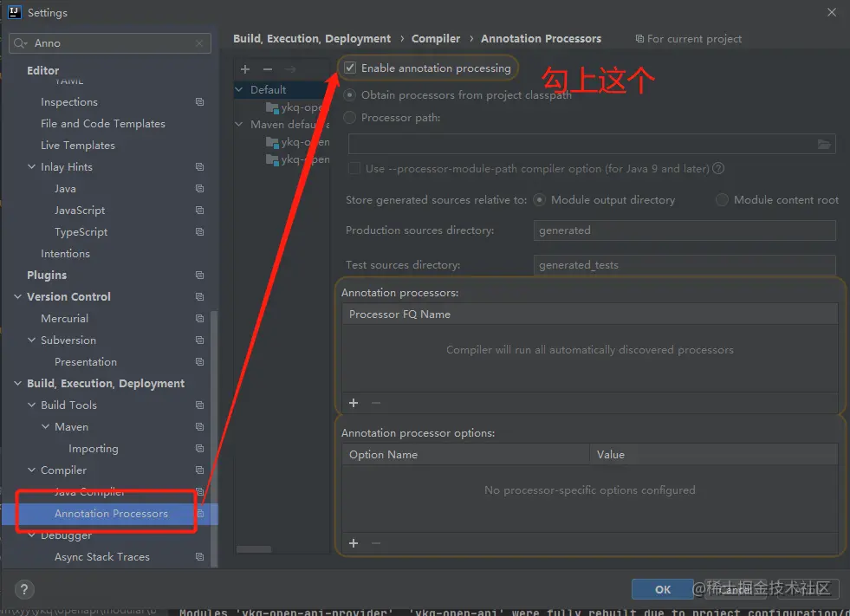
Task: Open the folder browse icon for processor path
Action: 824,144
